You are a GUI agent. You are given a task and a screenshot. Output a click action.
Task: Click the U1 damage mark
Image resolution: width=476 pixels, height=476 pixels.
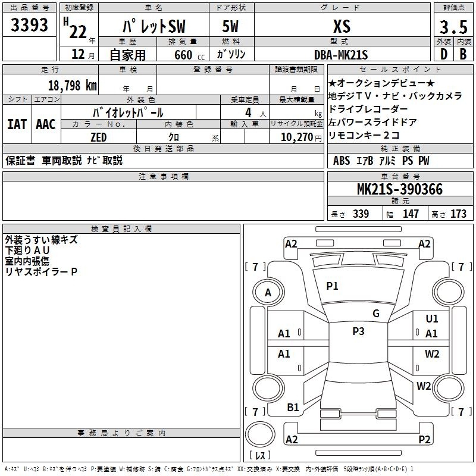[x=432, y=319]
